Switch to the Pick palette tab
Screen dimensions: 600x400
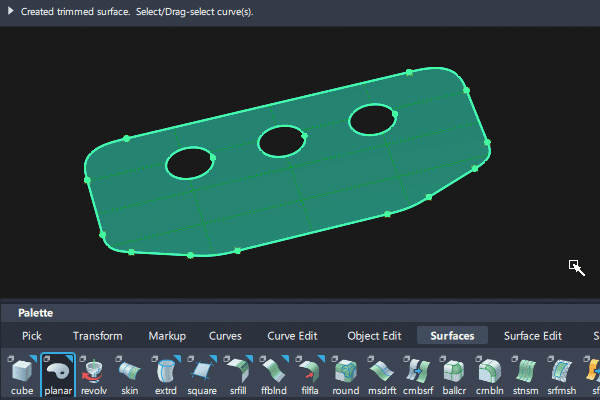[32, 336]
